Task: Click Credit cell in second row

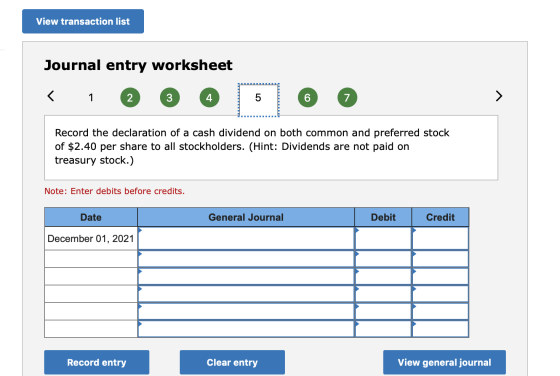Action: (440, 259)
